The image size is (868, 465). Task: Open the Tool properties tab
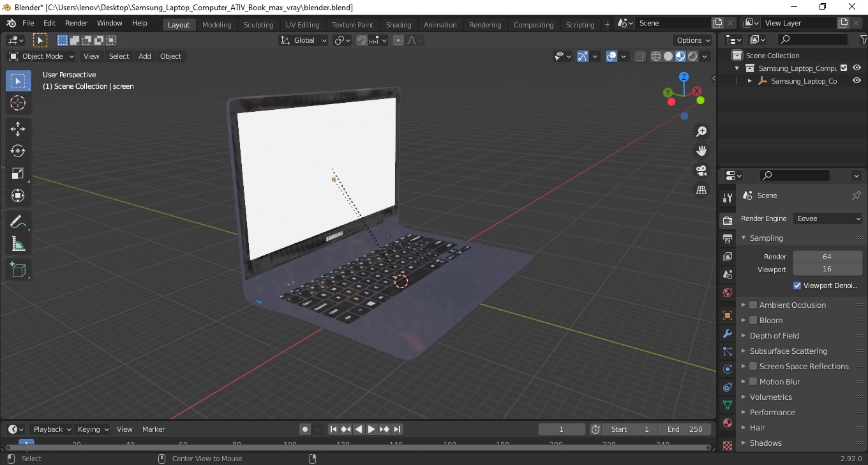pos(727,197)
